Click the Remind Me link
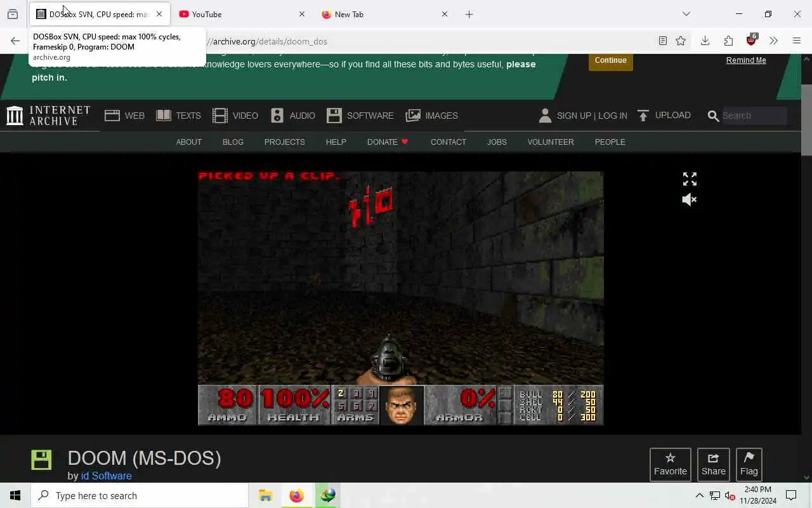Viewport: 812px width, 508px height. tap(746, 60)
